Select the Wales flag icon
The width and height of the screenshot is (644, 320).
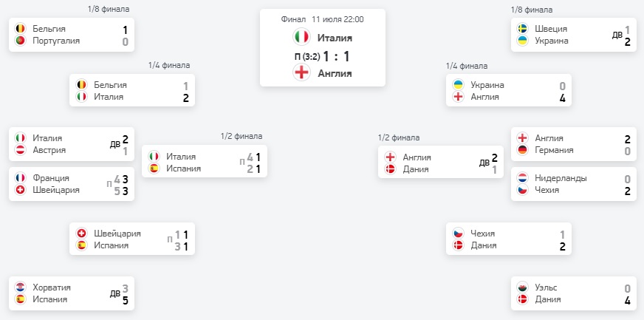coord(522,287)
